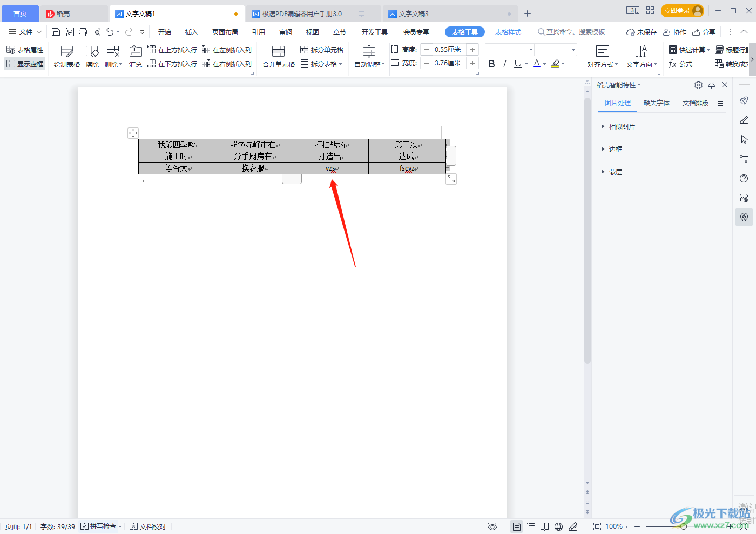The width and height of the screenshot is (756, 534).
Task: Expand the Mask (蒙层) section
Action: (x=612, y=172)
